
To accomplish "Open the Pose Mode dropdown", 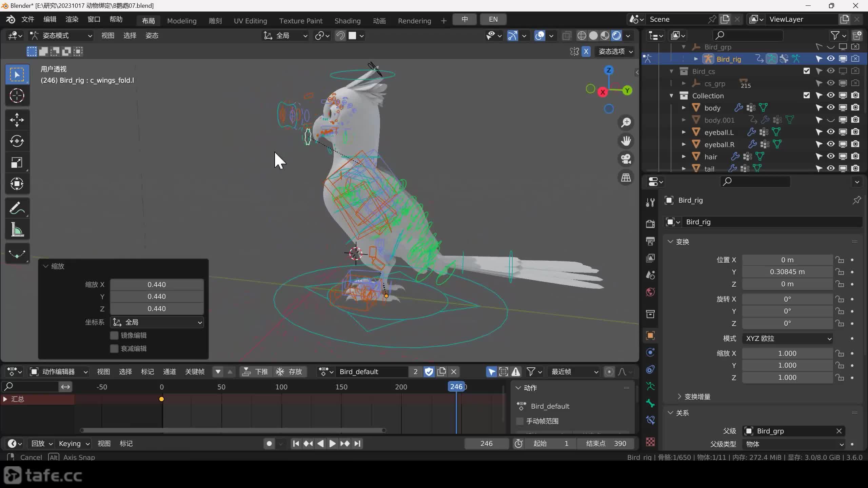I will click(61, 36).
